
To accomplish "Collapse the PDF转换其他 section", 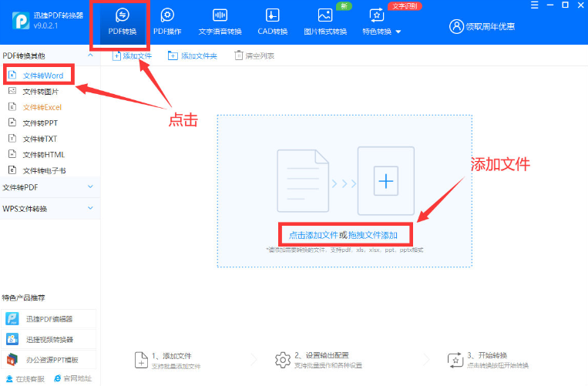I will pyautogui.click(x=90, y=55).
